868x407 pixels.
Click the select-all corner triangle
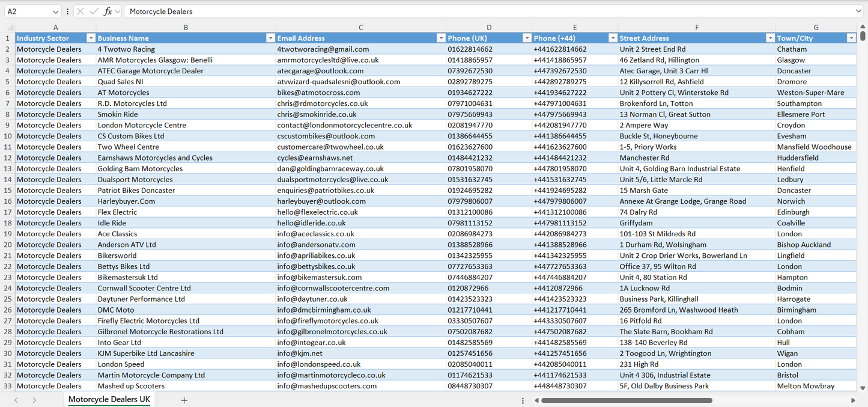(x=10, y=28)
